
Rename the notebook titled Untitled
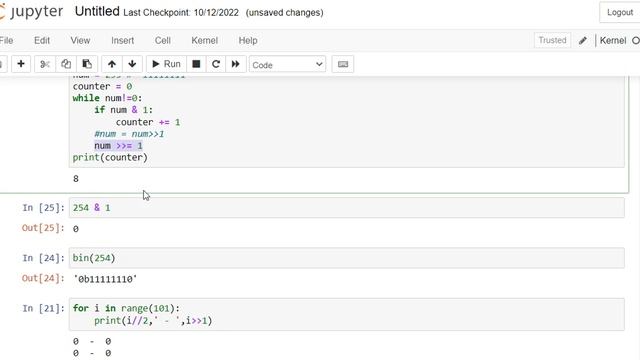[x=97, y=11]
